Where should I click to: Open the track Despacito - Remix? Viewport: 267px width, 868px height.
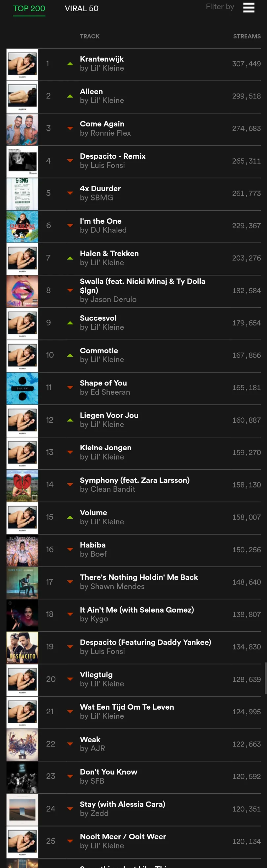coord(113,156)
